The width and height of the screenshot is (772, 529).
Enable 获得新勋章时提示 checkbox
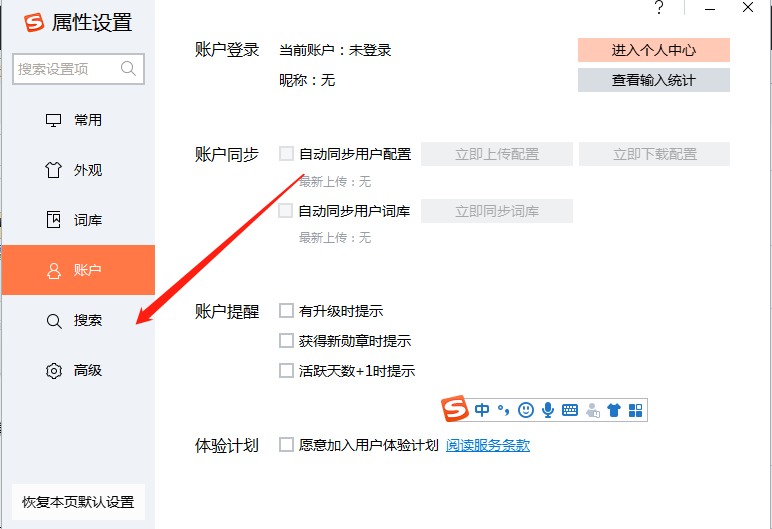(286, 340)
